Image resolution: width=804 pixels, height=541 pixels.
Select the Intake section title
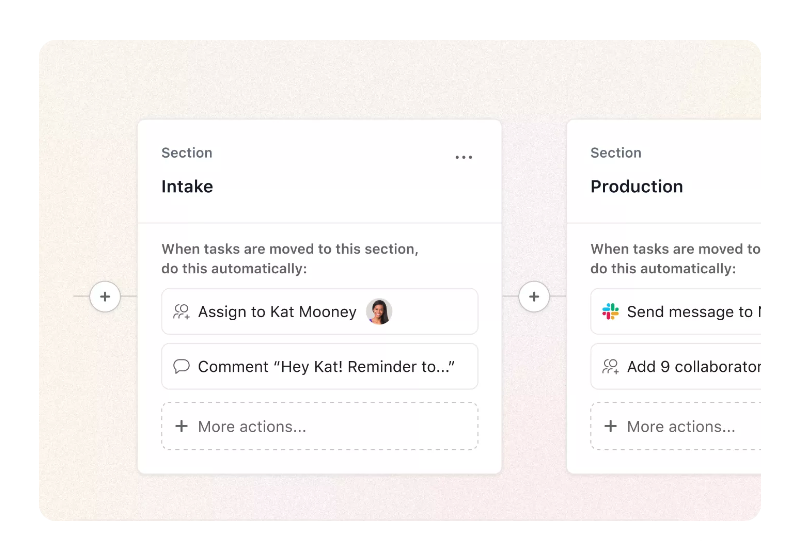(x=187, y=187)
